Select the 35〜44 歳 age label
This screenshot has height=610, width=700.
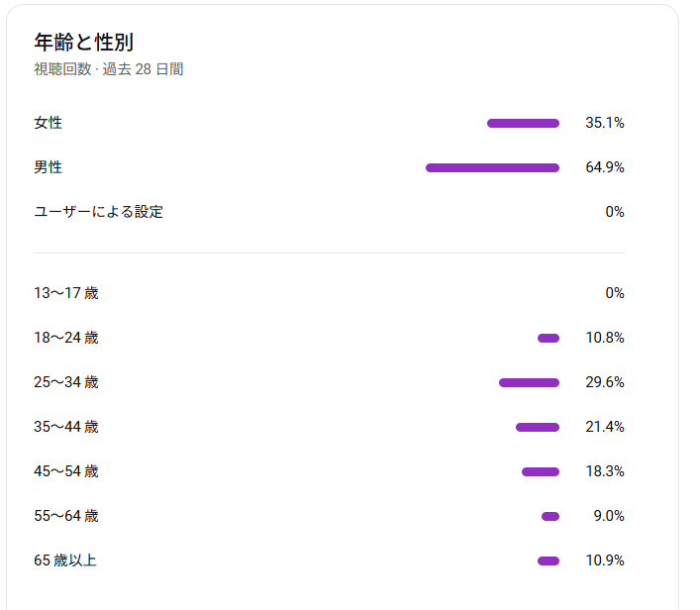(66, 427)
